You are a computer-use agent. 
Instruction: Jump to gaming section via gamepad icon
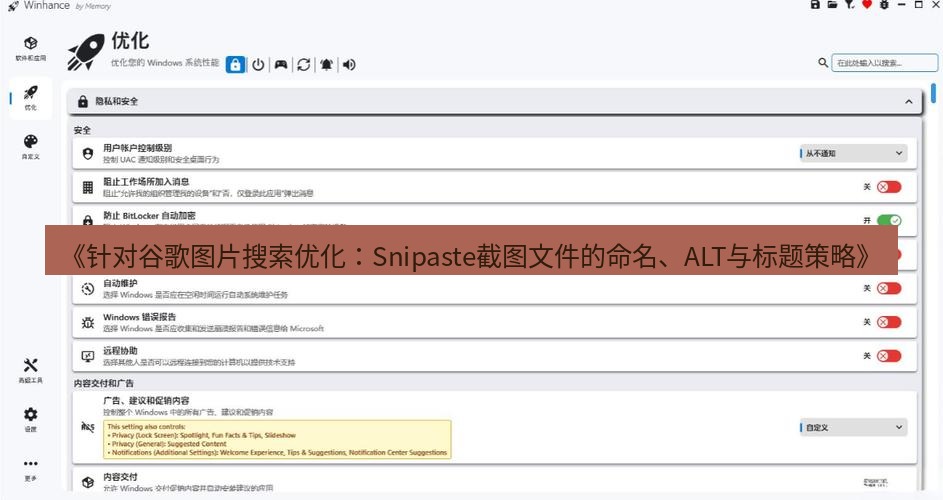pyautogui.click(x=281, y=64)
